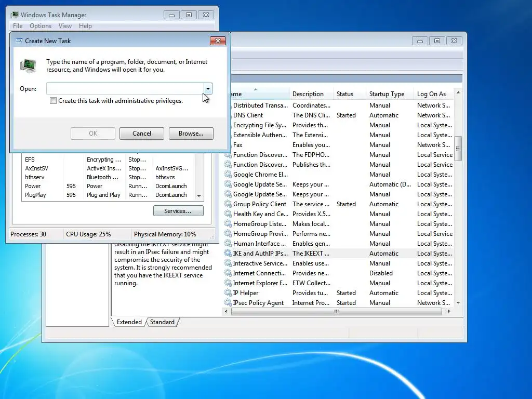The width and height of the screenshot is (532, 399).
Task: Close the Create New Task dialog
Action: point(218,41)
